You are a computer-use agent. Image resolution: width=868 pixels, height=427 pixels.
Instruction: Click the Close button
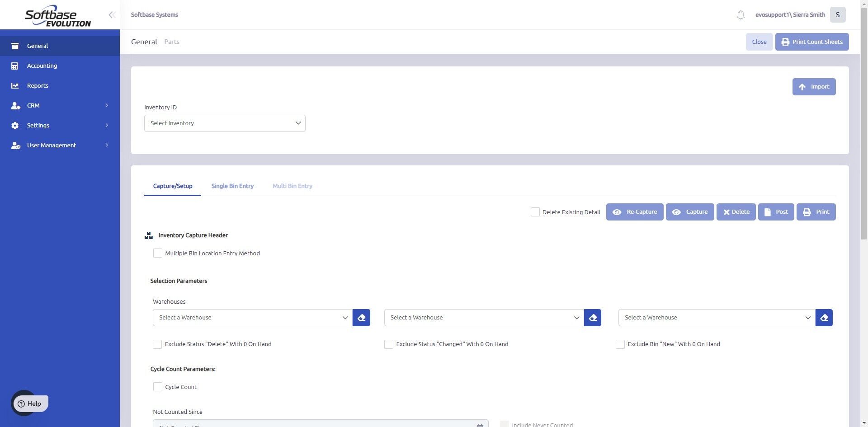pos(759,42)
